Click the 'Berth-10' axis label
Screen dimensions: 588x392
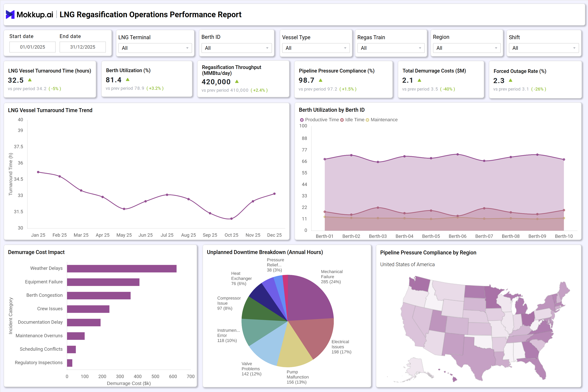coord(564,236)
